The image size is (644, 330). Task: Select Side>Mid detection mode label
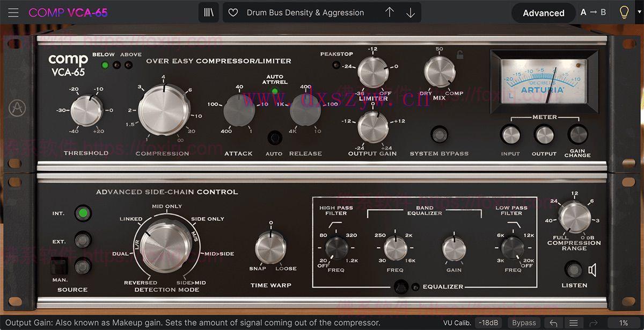[191, 283]
